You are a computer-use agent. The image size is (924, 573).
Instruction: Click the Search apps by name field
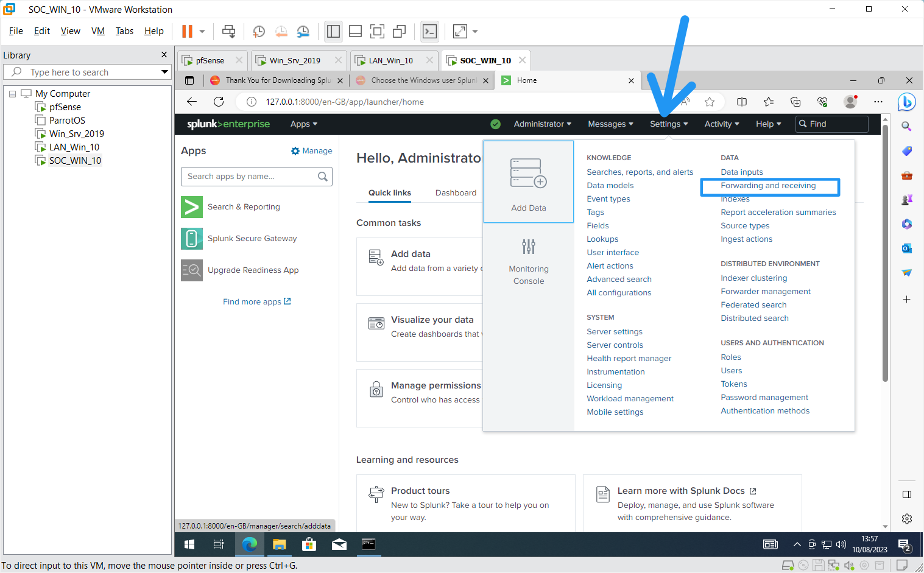256,177
